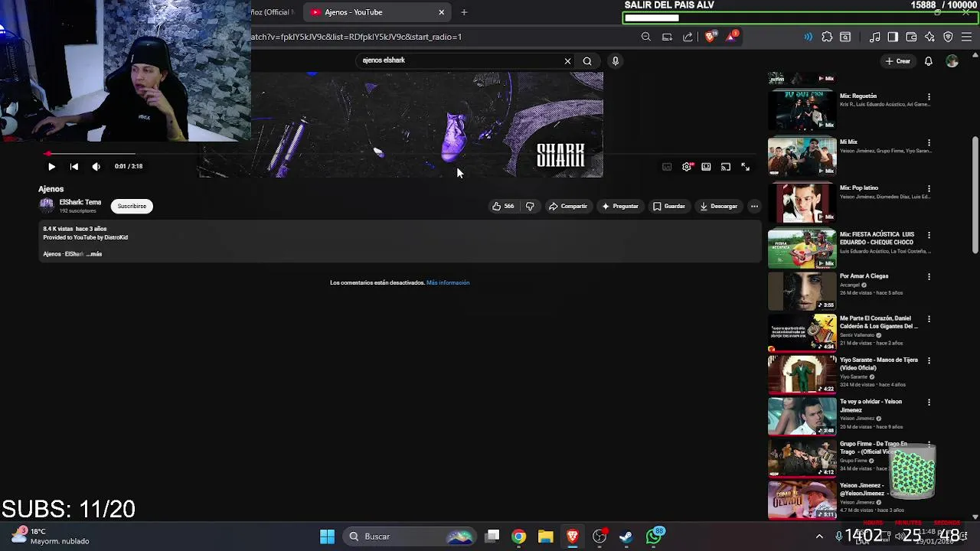Open Más información link
The image size is (980, 551).
(448, 282)
